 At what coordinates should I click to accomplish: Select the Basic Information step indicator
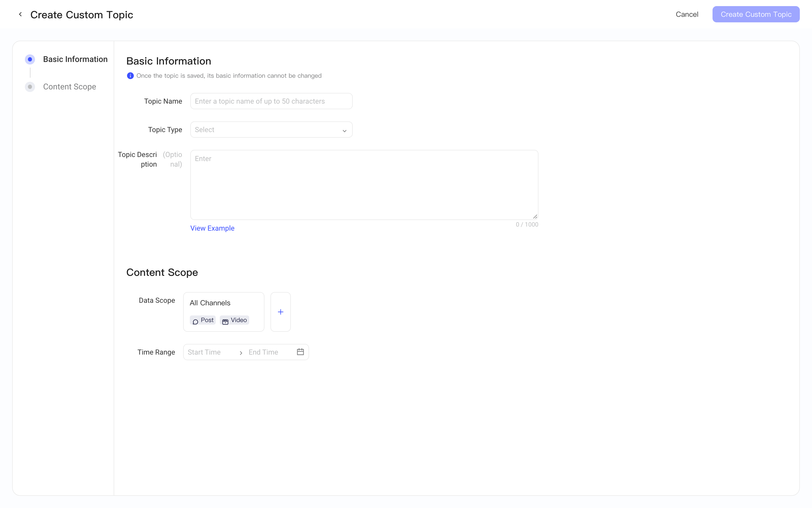pos(30,59)
